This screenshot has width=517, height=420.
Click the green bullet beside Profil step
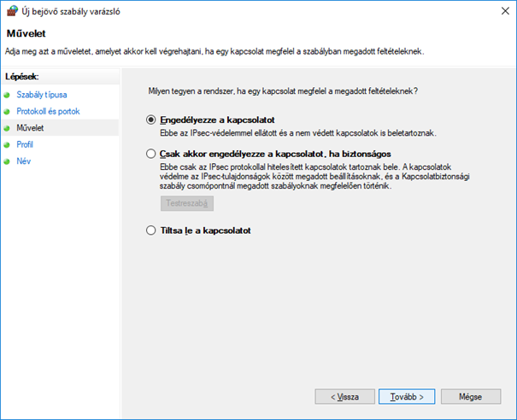click(9, 145)
